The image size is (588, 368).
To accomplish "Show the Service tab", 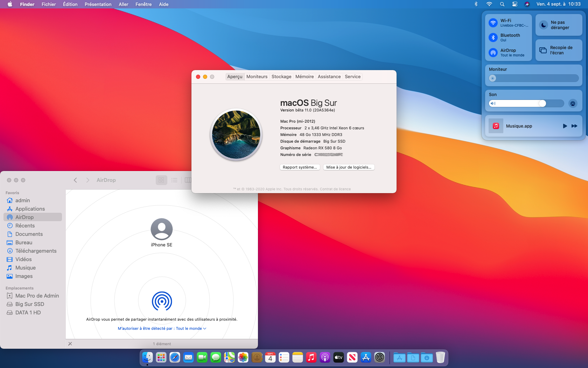I will (x=352, y=76).
